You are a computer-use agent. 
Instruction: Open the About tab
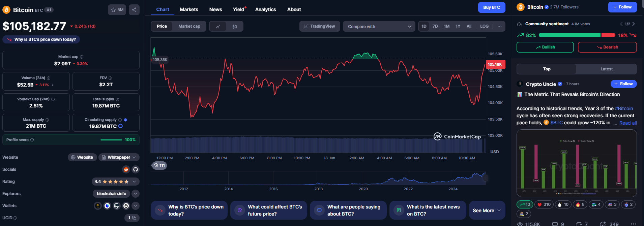[x=294, y=9]
